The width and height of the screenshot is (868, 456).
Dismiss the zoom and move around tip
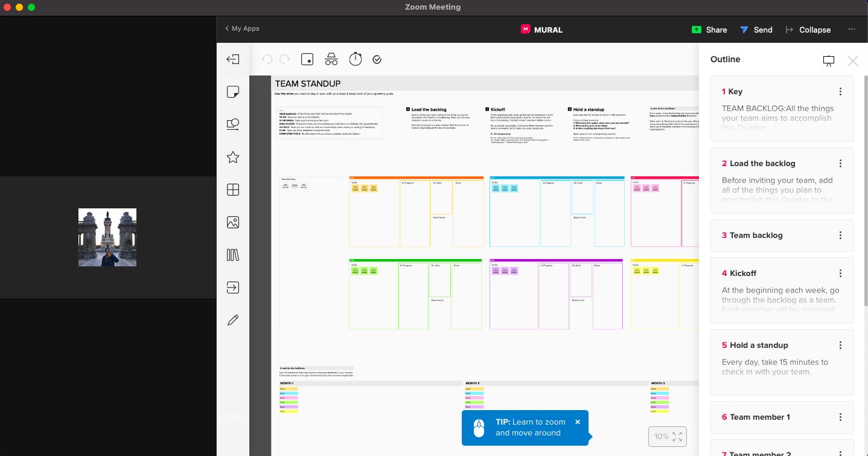[577, 422]
